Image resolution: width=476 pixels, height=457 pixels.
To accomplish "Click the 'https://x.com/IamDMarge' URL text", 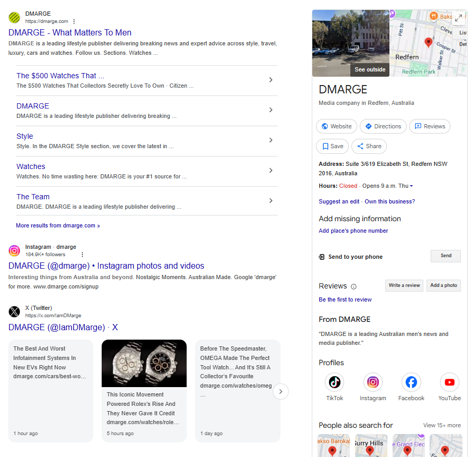I will pos(53,316).
